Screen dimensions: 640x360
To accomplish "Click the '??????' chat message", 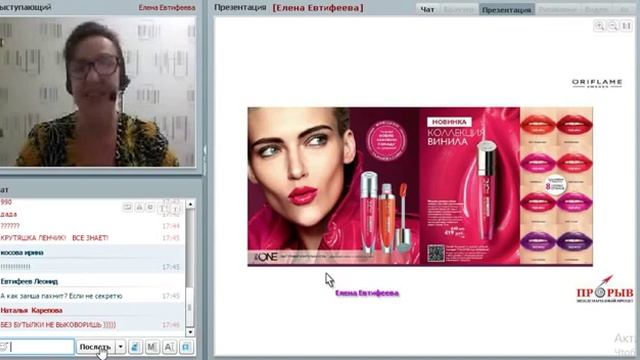I will (10, 226).
